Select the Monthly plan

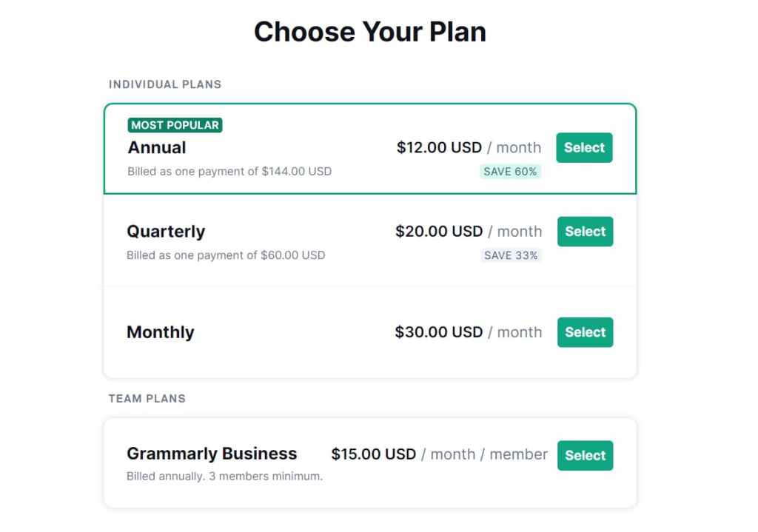click(x=585, y=332)
